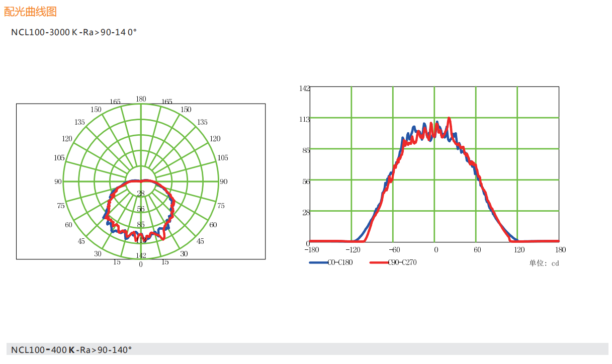
Task: Click the -60 x-axis label on line chart
Action: [394, 250]
